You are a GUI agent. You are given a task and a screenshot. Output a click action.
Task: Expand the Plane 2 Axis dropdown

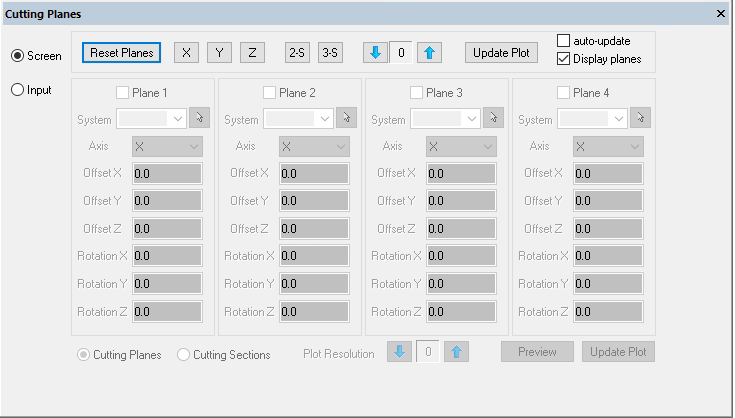coord(313,146)
